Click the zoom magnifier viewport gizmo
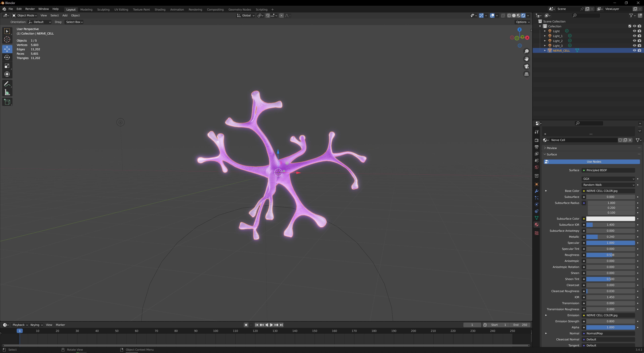The width and height of the screenshot is (644, 353). point(527,51)
